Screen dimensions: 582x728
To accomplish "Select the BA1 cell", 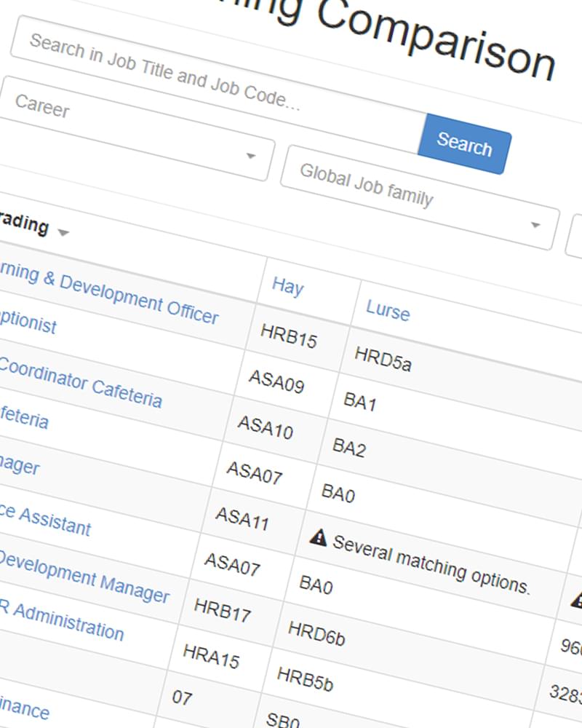I will click(359, 401).
